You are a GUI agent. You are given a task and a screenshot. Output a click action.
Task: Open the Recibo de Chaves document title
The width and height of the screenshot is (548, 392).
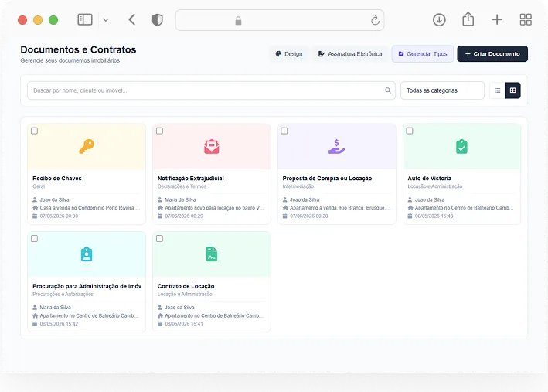point(57,179)
